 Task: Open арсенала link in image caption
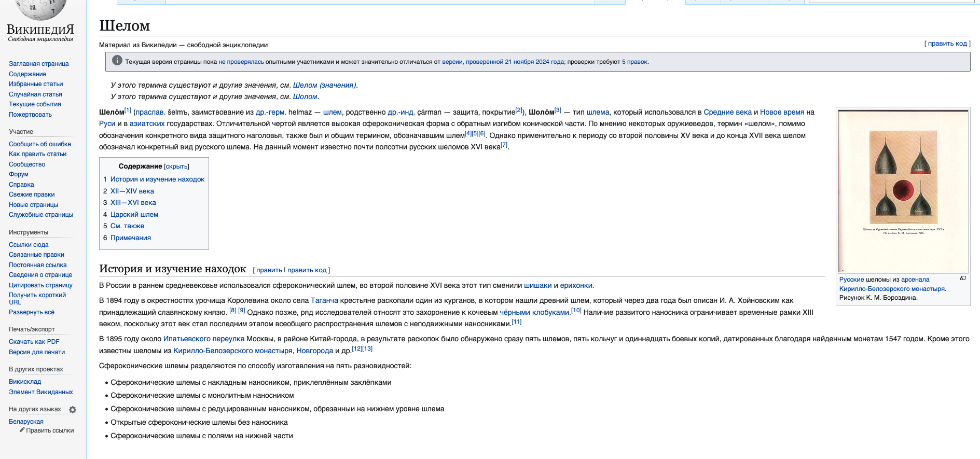point(915,280)
